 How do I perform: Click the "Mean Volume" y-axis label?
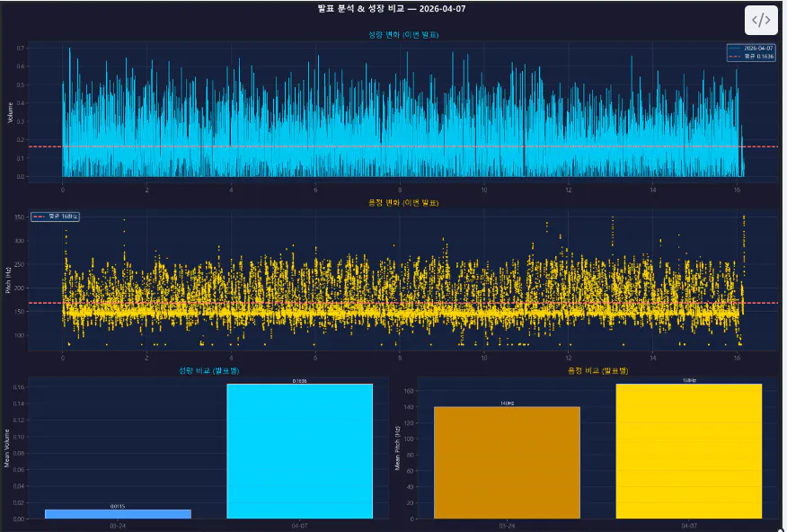pos(8,448)
